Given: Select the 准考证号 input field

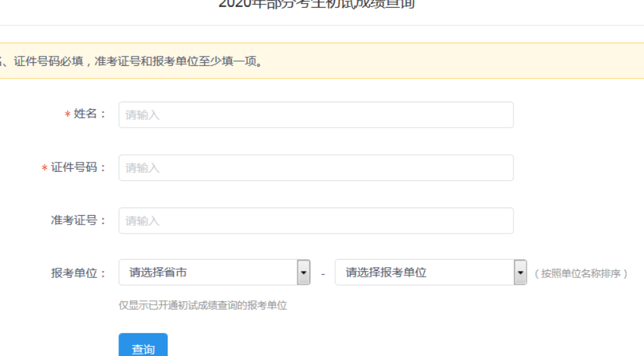Looking at the screenshot, I should [316, 221].
